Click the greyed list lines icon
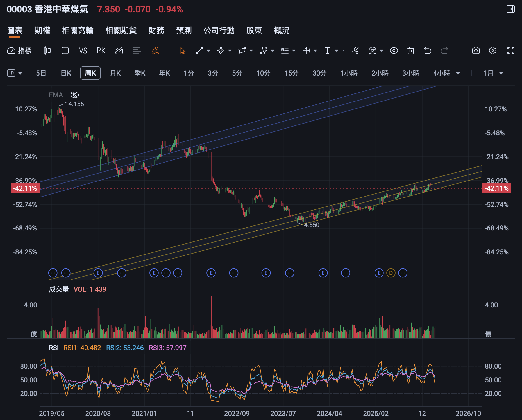The width and height of the screenshot is (522, 420). (x=137, y=51)
